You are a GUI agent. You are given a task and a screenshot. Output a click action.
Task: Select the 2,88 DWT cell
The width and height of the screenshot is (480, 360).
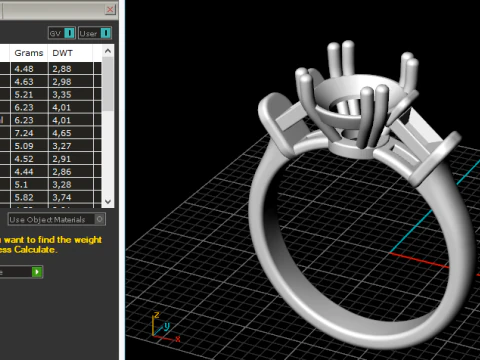click(71, 69)
